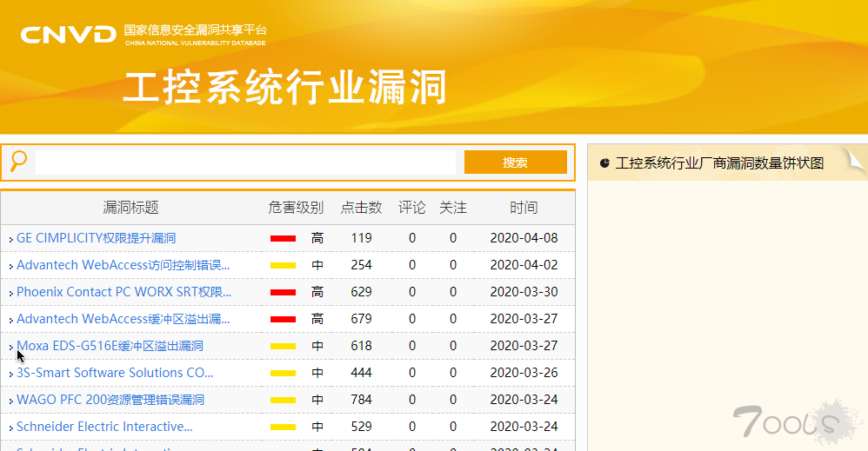Click the 工控系统行业漏洞 page heading
The height and width of the screenshot is (451, 868).
285,87
